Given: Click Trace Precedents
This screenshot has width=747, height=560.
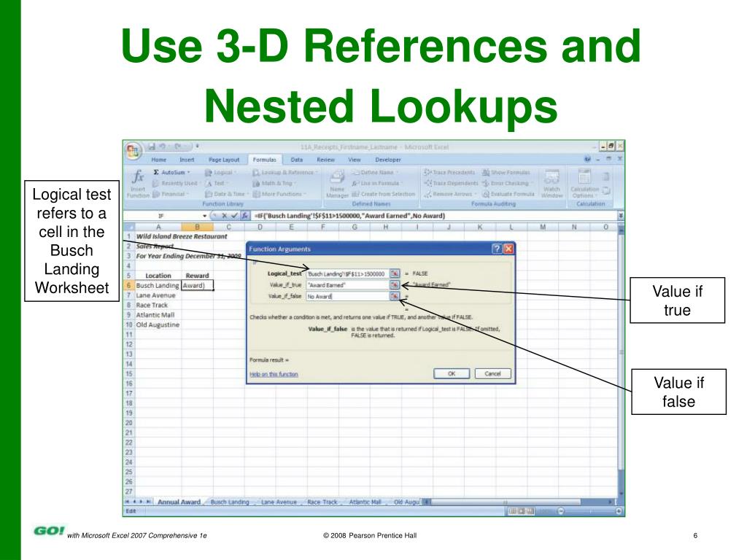Looking at the screenshot, I should (x=449, y=172).
